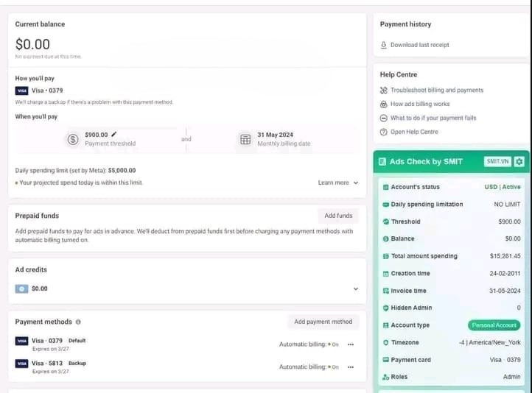Viewport: 532px width, 393px height.
Task: Click the download icon for last receipt
Action: (x=383, y=45)
